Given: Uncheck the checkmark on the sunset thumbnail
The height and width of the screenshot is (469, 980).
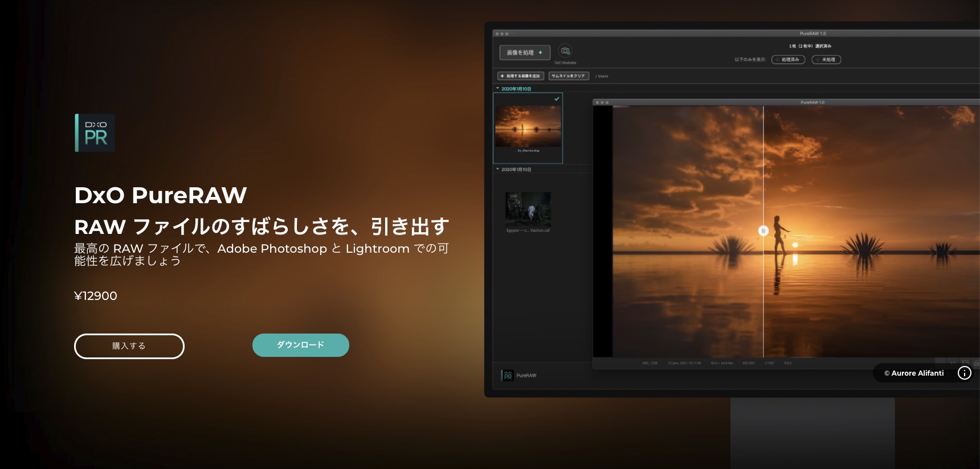Looking at the screenshot, I should point(557,98).
